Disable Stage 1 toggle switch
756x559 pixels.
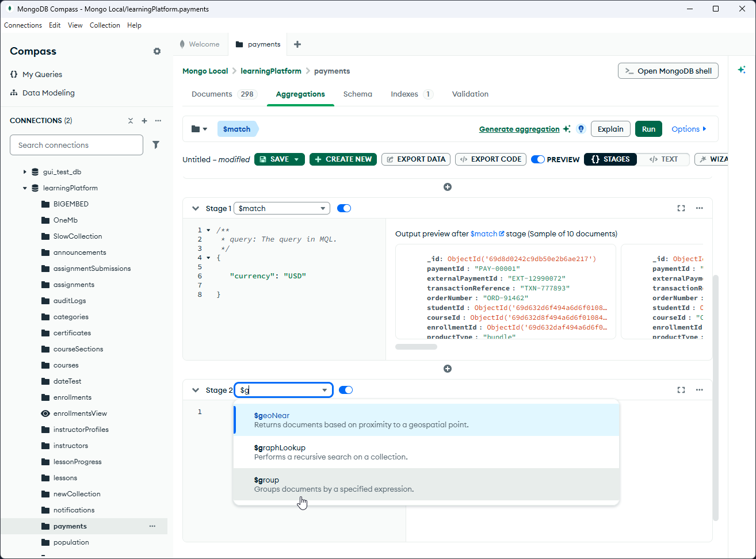pyautogui.click(x=344, y=208)
